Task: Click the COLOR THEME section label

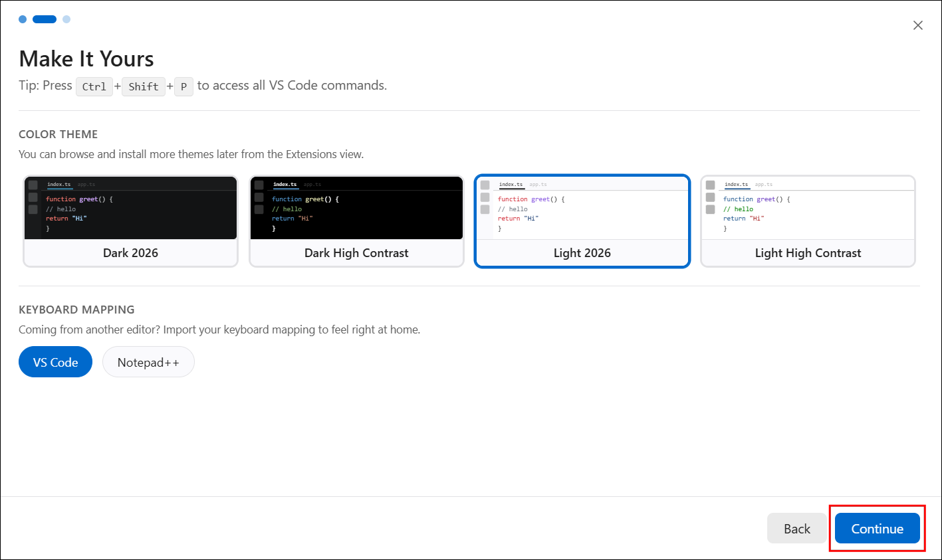Action: click(x=59, y=134)
